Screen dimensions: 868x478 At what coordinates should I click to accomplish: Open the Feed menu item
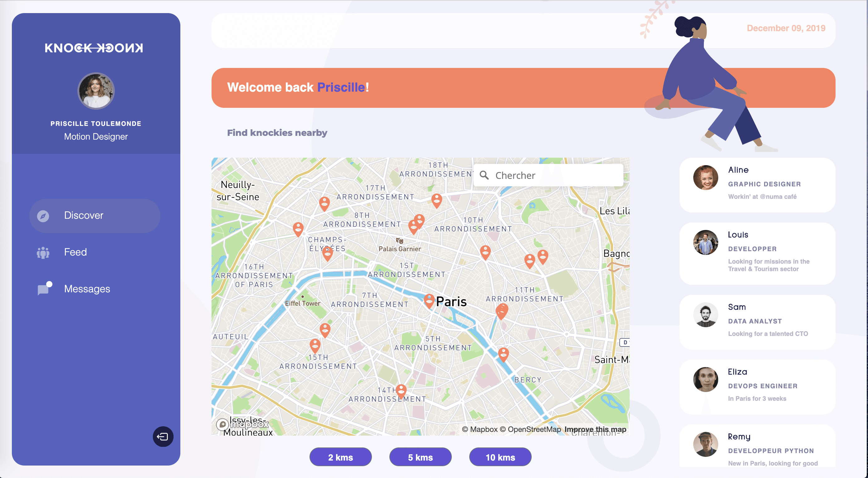[x=76, y=252]
